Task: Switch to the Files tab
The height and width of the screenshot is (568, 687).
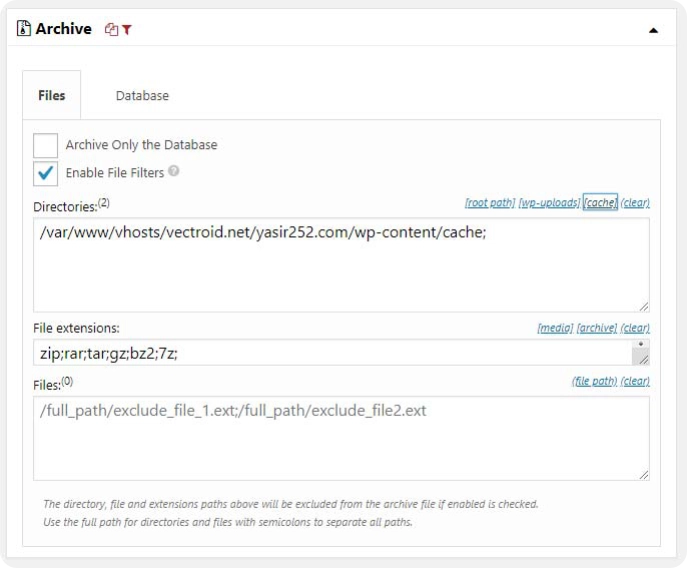Action: coord(52,95)
